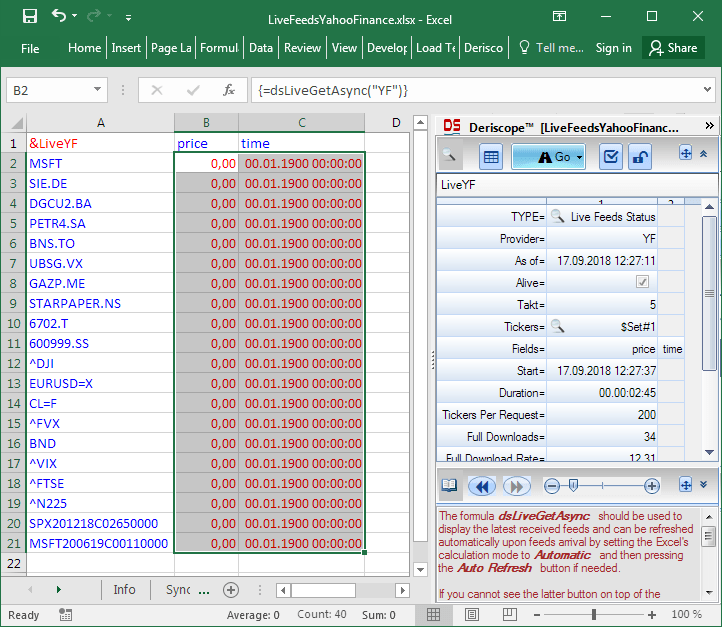Click the upper move-pane cross icon
The width and height of the screenshot is (722, 627).
click(x=686, y=153)
